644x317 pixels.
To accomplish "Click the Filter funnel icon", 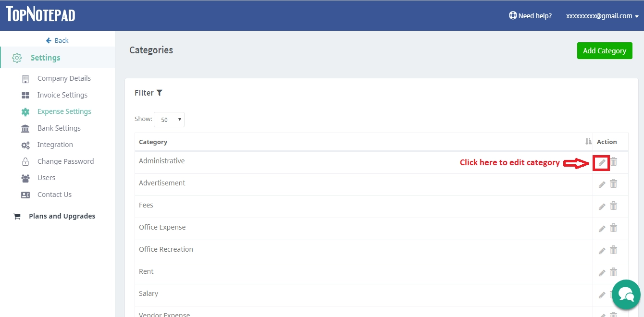I will 160,93.
